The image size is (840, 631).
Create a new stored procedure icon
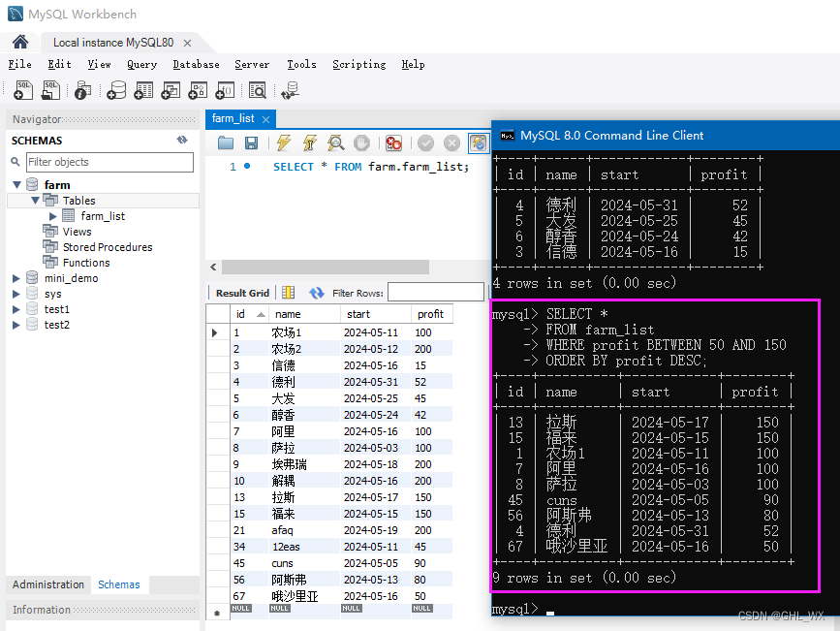(x=198, y=90)
